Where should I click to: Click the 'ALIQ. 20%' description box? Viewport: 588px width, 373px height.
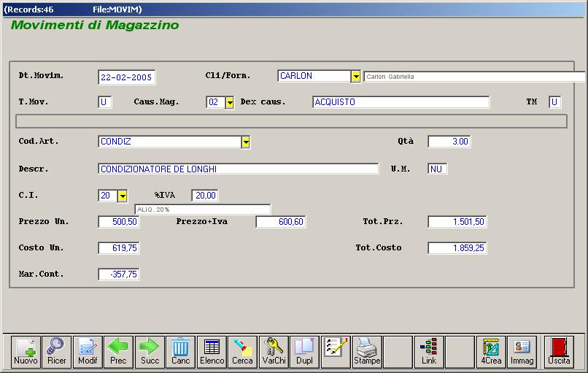pos(203,209)
